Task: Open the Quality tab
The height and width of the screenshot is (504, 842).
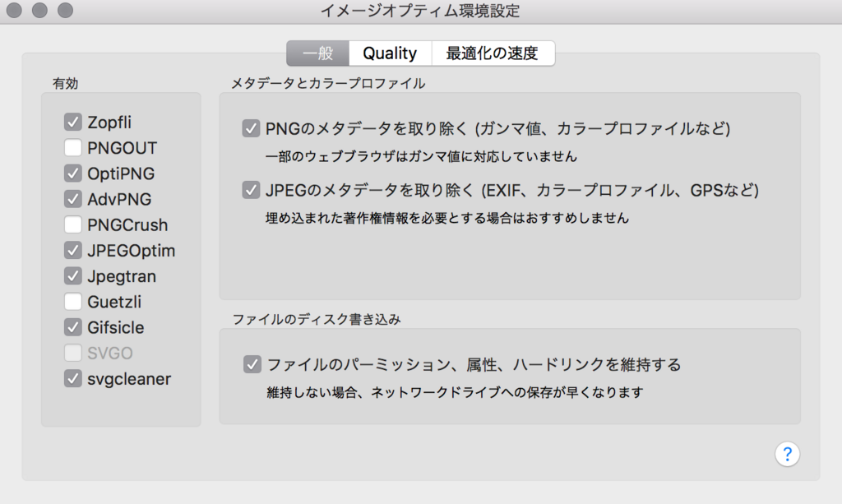Action: [x=390, y=53]
